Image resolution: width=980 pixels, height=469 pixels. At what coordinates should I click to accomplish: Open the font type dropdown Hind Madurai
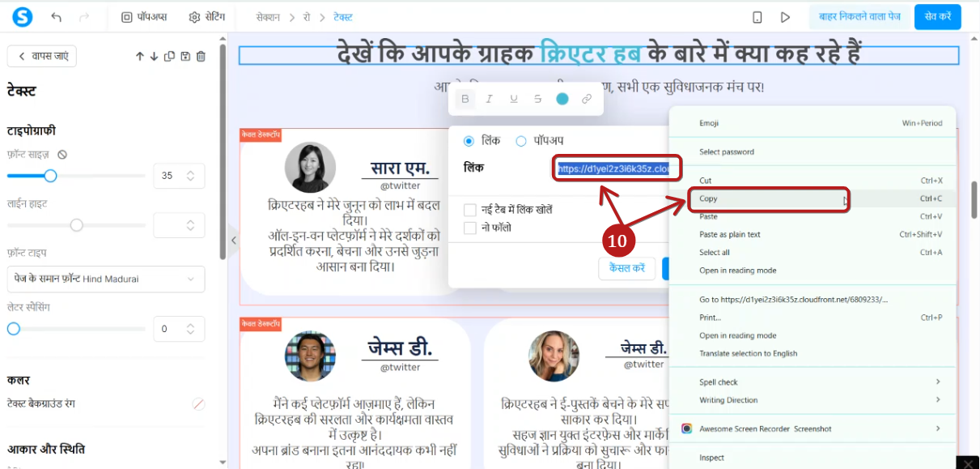pyautogui.click(x=106, y=279)
